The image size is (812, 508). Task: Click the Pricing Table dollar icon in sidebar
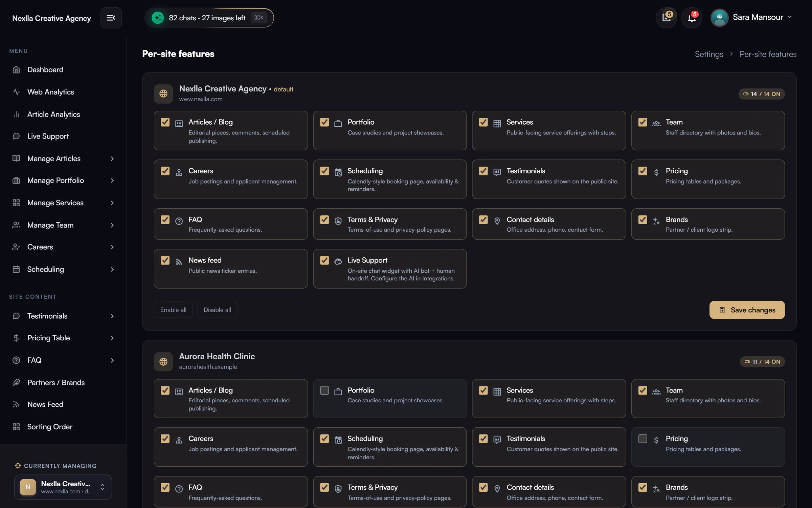[x=16, y=338]
